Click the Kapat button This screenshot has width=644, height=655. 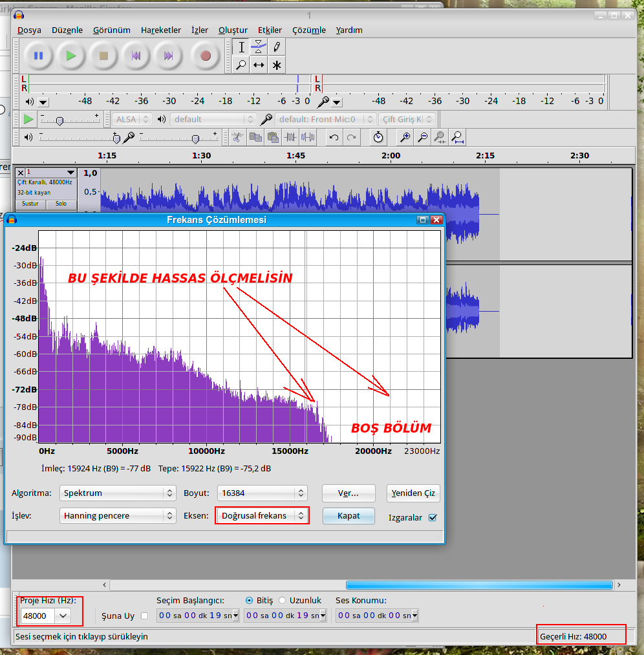(x=348, y=516)
